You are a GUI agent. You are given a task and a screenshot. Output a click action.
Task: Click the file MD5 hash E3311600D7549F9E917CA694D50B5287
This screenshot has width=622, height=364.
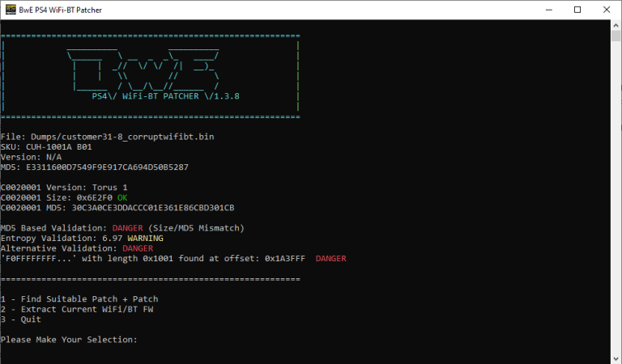107,167
